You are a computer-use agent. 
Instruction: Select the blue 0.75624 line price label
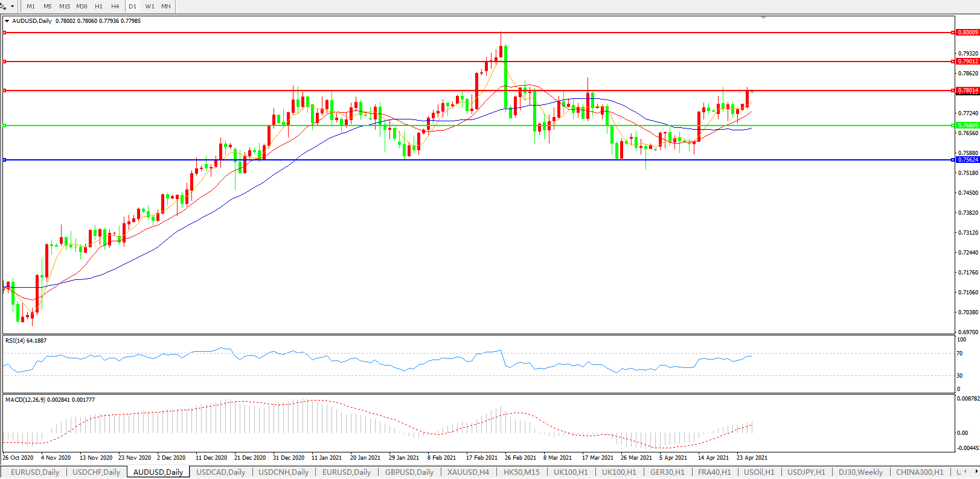click(x=967, y=160)
